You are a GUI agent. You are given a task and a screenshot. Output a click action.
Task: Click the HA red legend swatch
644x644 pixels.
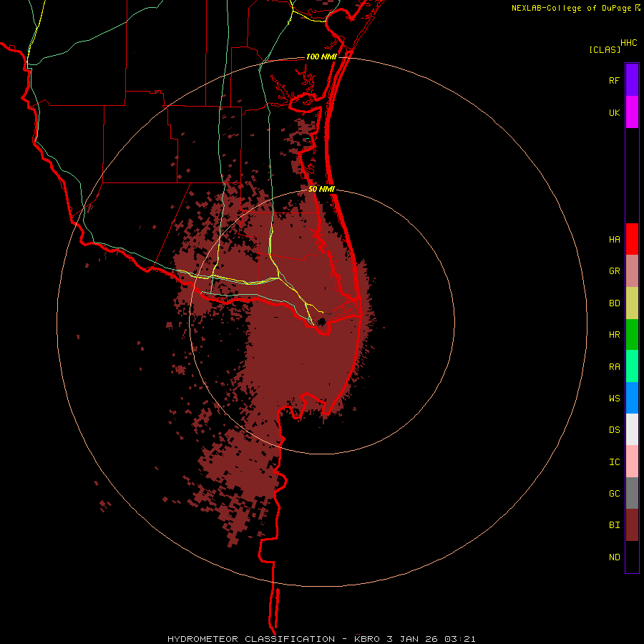coord(632,239)
